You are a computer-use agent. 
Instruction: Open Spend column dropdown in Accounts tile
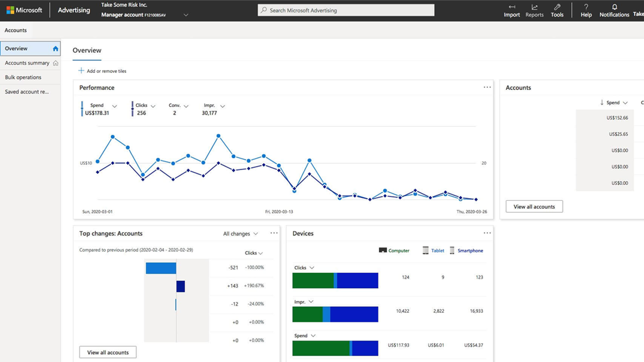pyautogui.click(x=625, y=103)
